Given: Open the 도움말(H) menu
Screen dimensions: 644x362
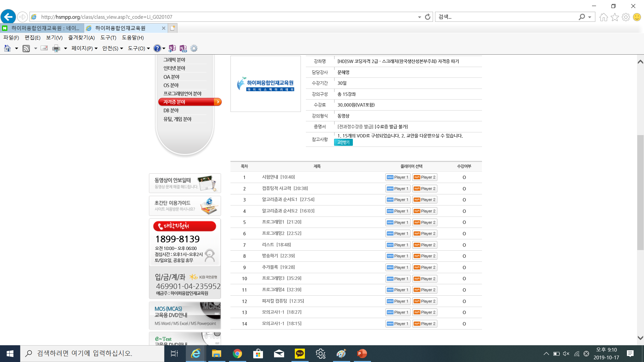Looking at the screenshot, I should (133, 38).
